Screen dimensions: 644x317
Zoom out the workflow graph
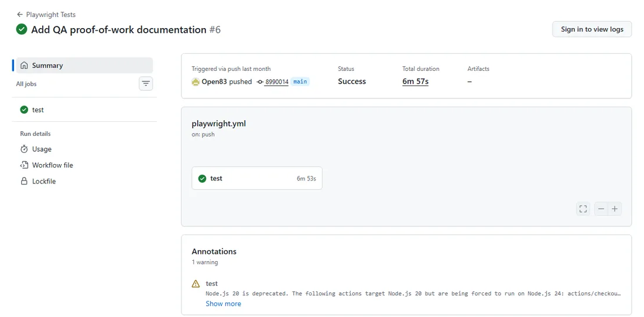pos(601,209)
